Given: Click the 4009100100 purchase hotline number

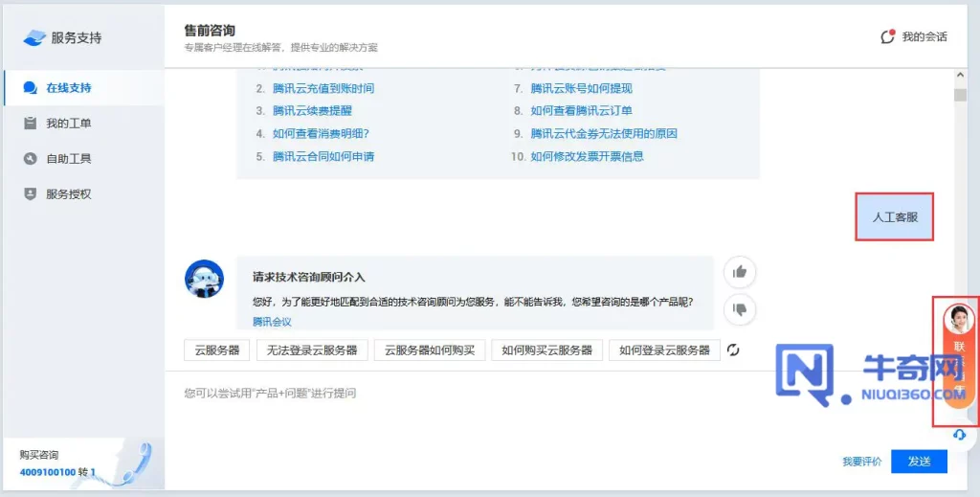Looking at the screenshot, I should click(x=48, y=472).
